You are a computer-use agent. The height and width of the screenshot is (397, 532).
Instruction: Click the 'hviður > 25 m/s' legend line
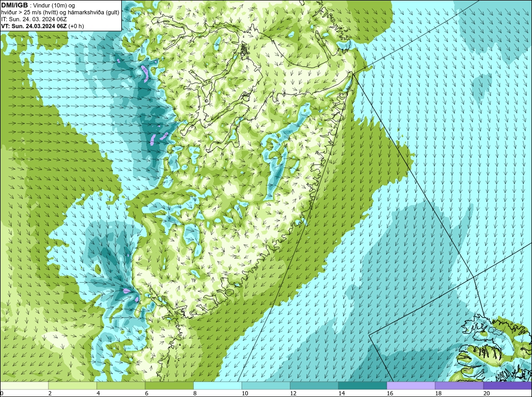(x=60, y=12)
